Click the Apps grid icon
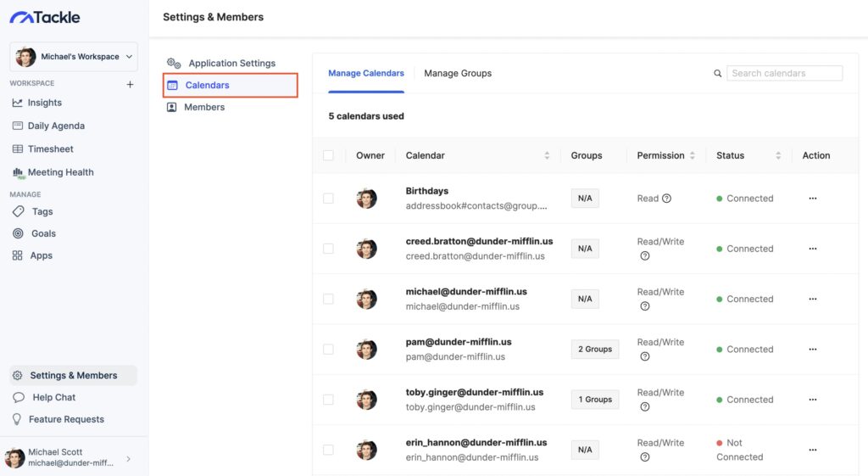This screenshot has width=868, height=476. (x=17, y=255)
